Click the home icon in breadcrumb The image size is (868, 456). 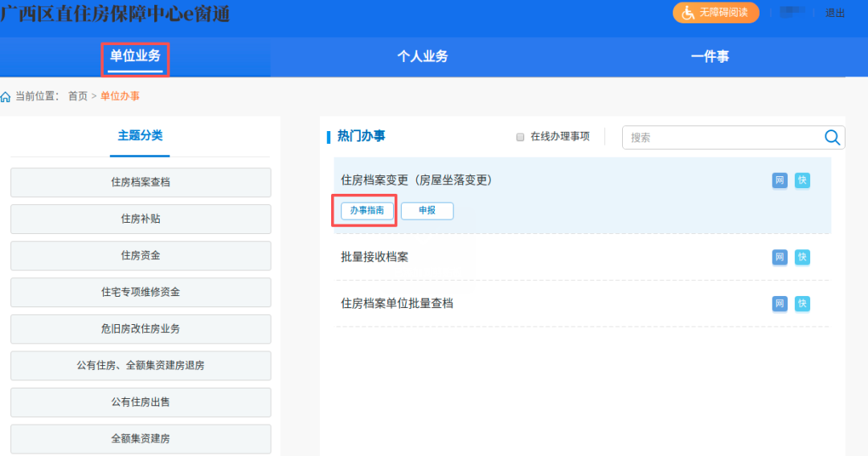coord(6,97)
